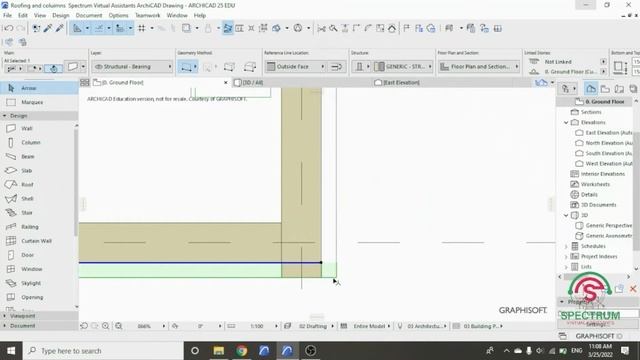Viewport: 640px width, 360px height.
Task: Open GENERIC - STR structure dropdown
Action: 403,67
